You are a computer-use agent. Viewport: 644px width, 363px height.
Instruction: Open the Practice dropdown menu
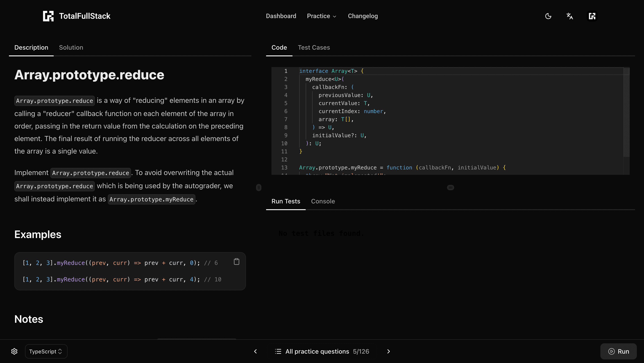click(x=321, y=16)
